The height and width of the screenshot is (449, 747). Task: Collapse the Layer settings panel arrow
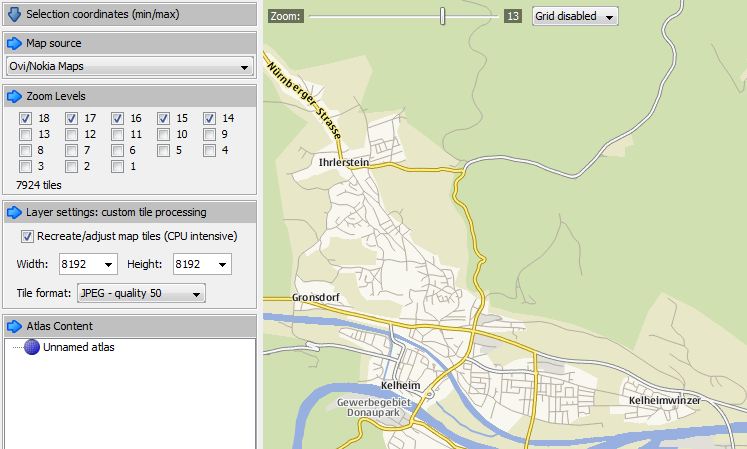point(14,213)
